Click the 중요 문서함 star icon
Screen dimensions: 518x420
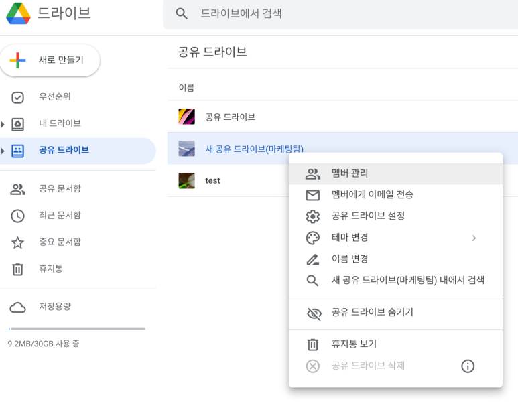(x=18, y=242)
